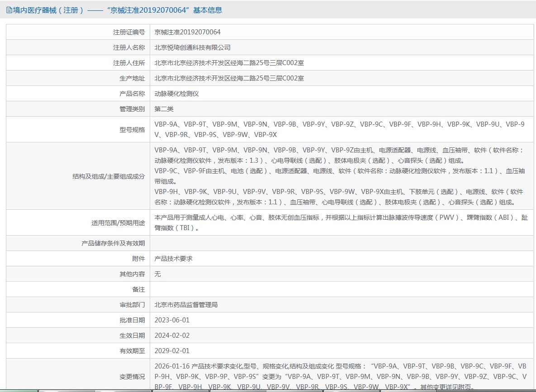
Task: Click the 注册人住所 address value
Action: (x=229, y=63)
